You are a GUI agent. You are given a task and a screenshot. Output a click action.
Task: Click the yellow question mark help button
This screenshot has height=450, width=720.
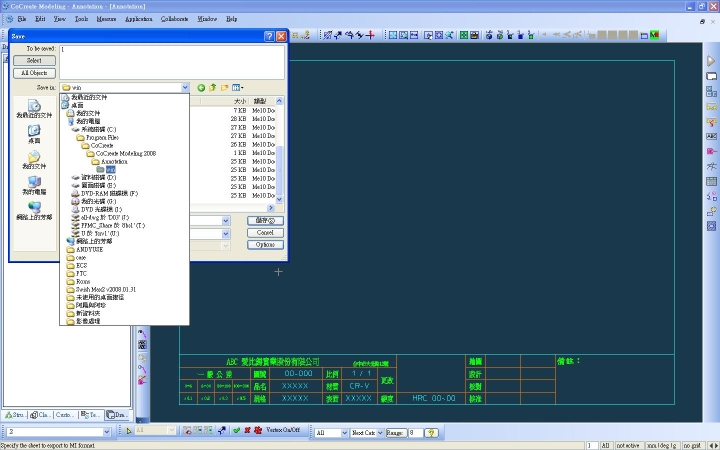pos(431,433)
